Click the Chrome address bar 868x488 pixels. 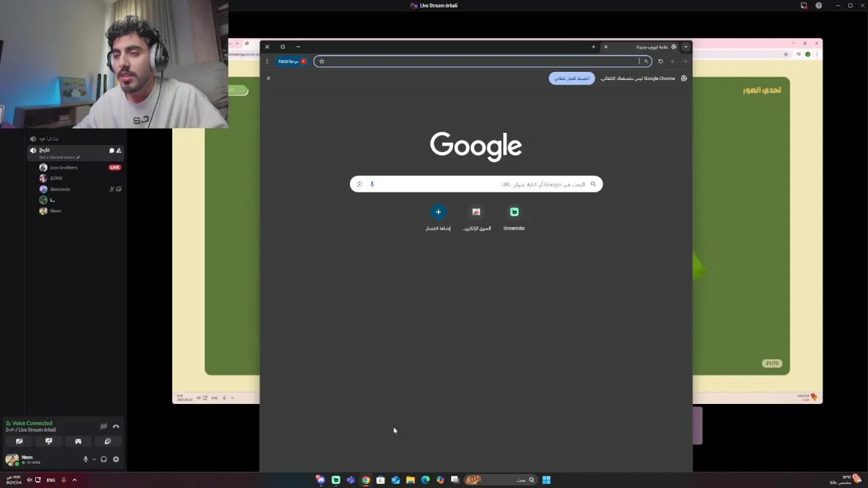(x=482, y=61)
